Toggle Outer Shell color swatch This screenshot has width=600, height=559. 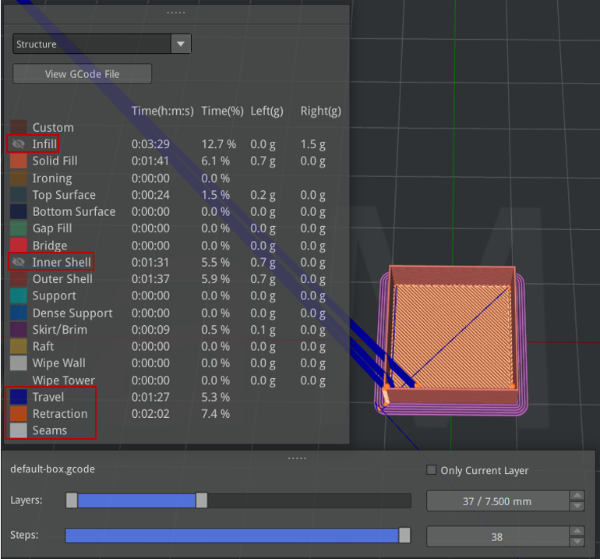tap(19, 279)
